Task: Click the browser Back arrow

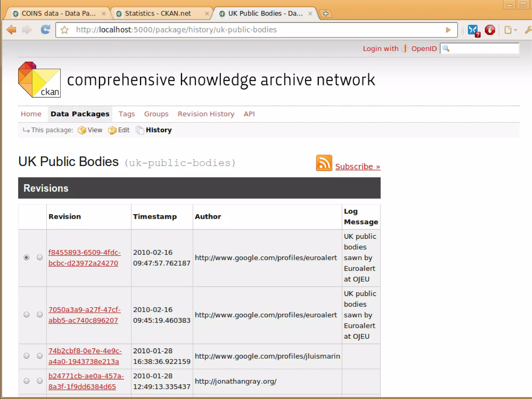Action: pyautogui.click(x=11, y=30)
